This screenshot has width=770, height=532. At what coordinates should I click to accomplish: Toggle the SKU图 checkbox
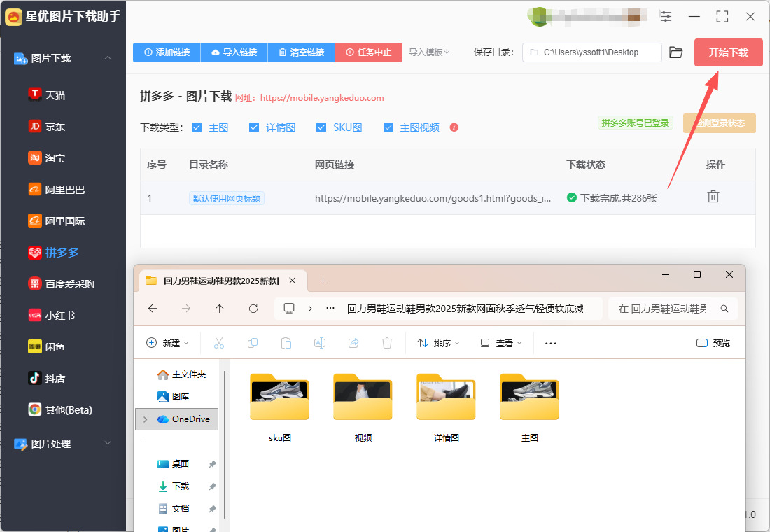[x=321, y=127]
